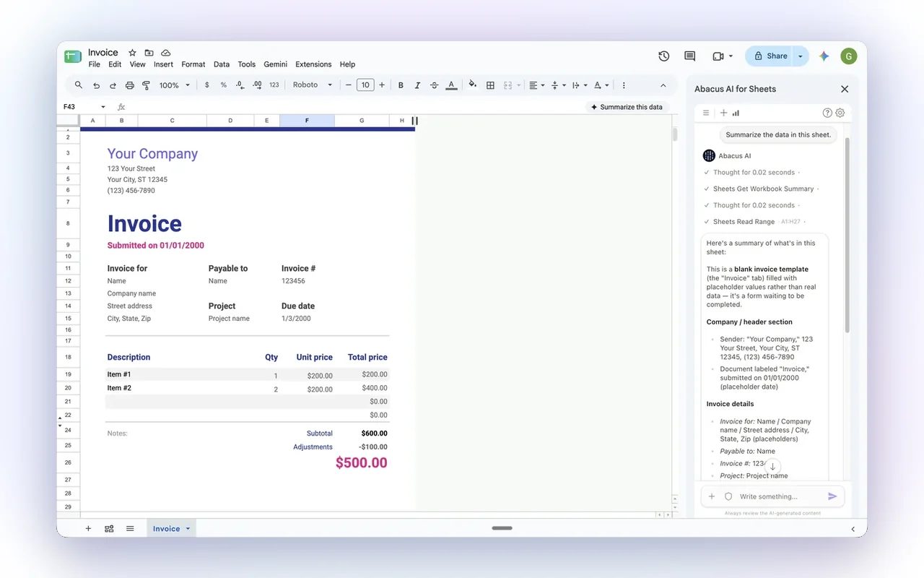Click the redo arrow in toolbar
Image resolution: width=924 pixels, height=578 pixels.
[x=113, y=85]
